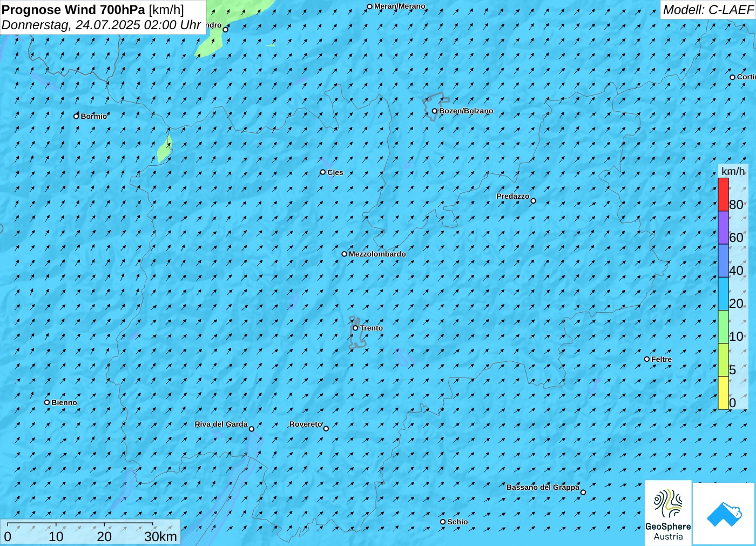Select the Rovereto city marker

[326, 429]
